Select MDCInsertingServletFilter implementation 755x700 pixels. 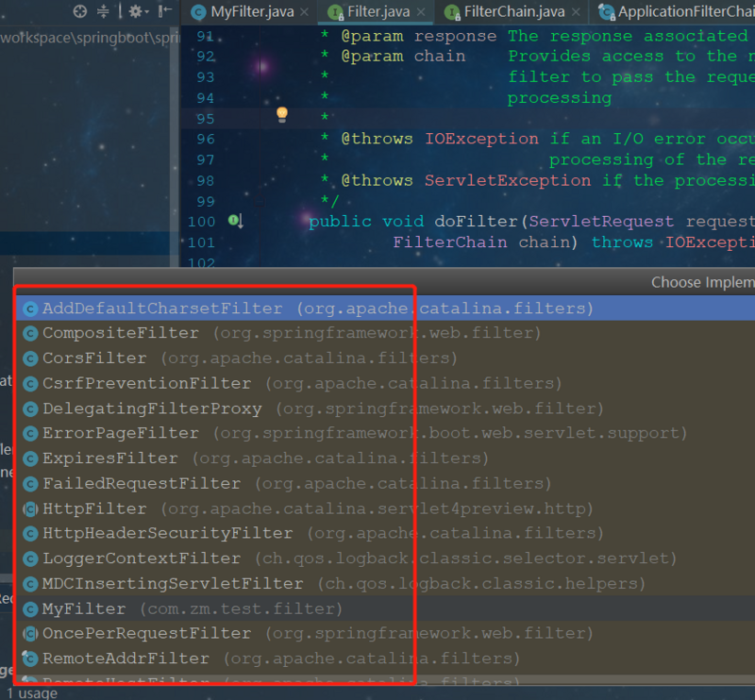pyautogui.click(x=385, y=584)
